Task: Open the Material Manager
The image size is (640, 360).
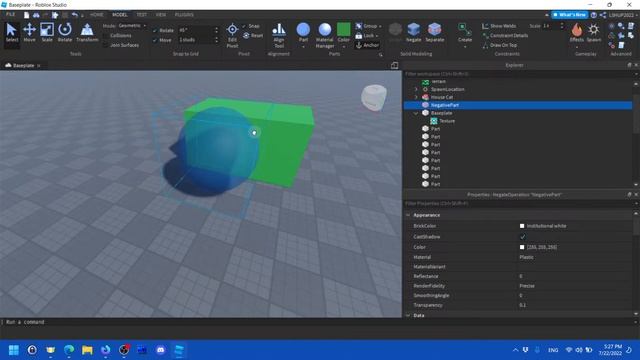Action: 325,35
